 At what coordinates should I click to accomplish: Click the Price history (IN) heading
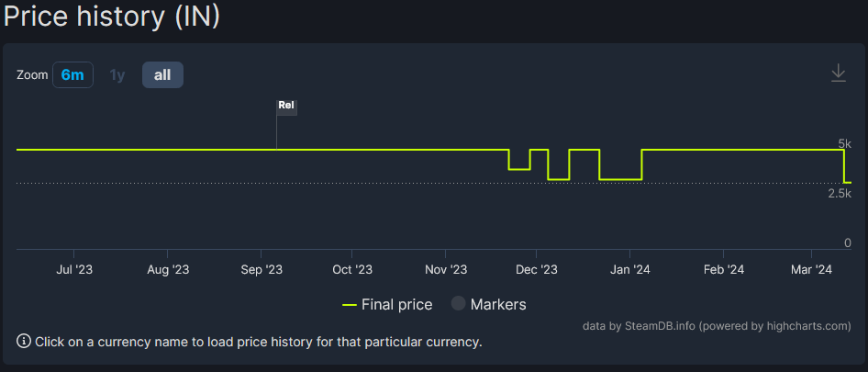(112, 16)
